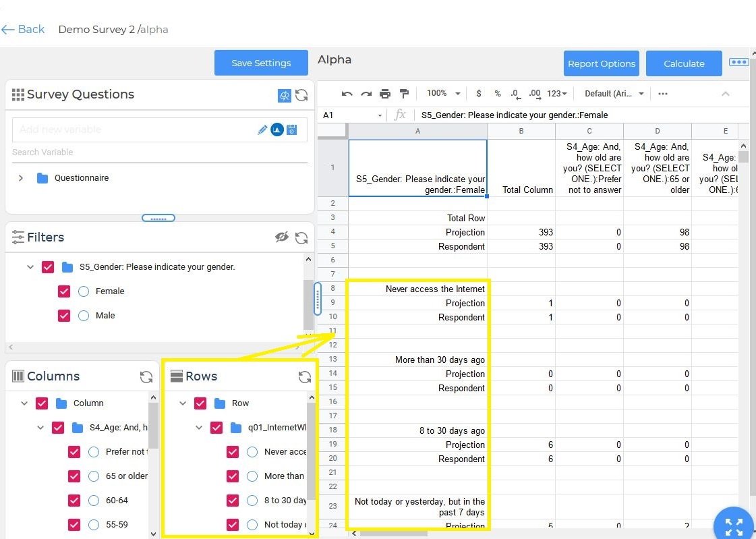Viewport: 756px width, 539px height.
Task: Uncheck the Row folder checkbox
Action: 200,403
